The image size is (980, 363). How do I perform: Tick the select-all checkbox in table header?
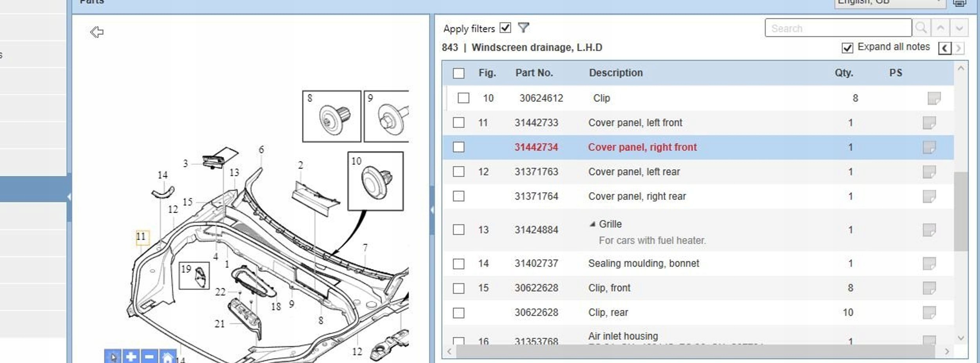pos(459,73)
